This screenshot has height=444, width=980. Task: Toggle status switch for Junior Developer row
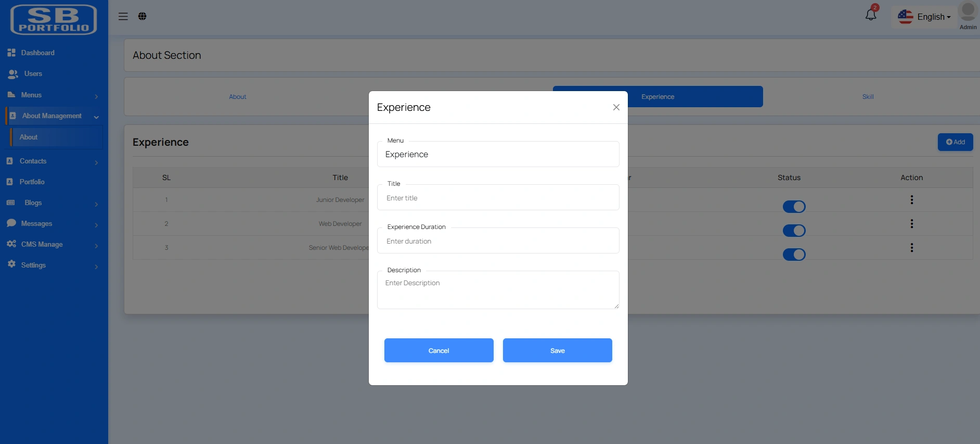click(794, 207)
